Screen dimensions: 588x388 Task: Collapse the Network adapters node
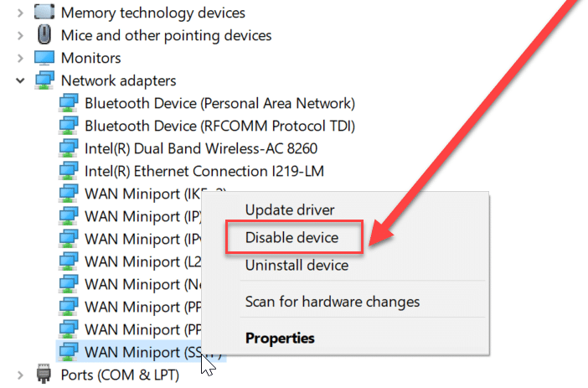pyautogui.click(x=18, y=80)
